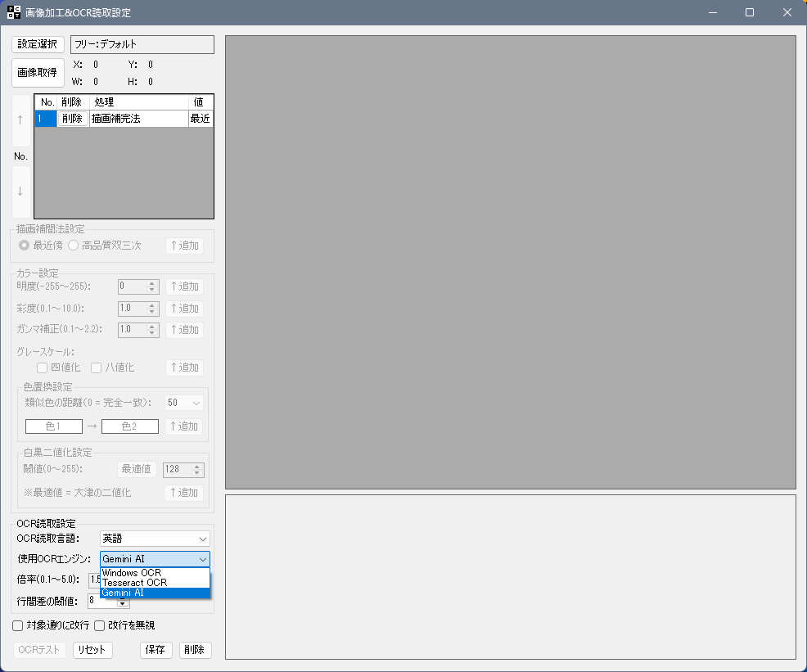Screen dimensions: 807x672
Task: Open the OCR読取言語 dropdown showing 英語
Action: (x=155, y=539)
